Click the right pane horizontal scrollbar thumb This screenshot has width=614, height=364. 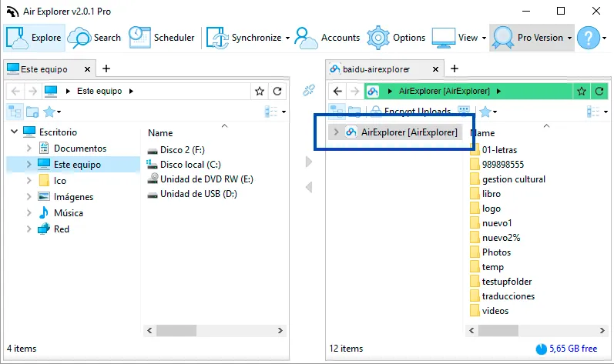coord(498,330)
